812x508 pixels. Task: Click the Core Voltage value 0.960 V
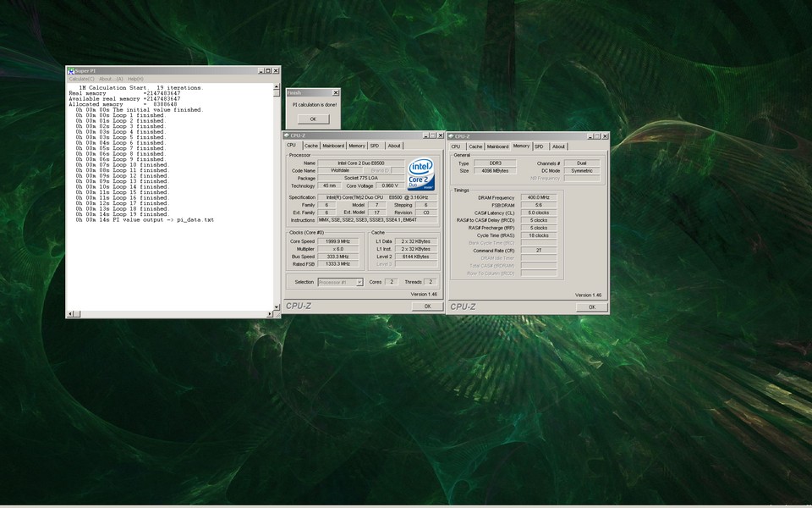pyautogui.click(x=389, y=185)
